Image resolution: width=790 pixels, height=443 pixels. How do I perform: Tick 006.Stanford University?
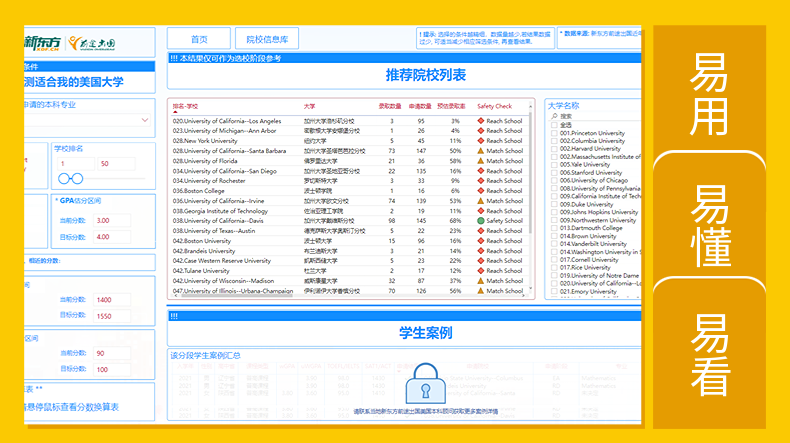tap(554, 172)
